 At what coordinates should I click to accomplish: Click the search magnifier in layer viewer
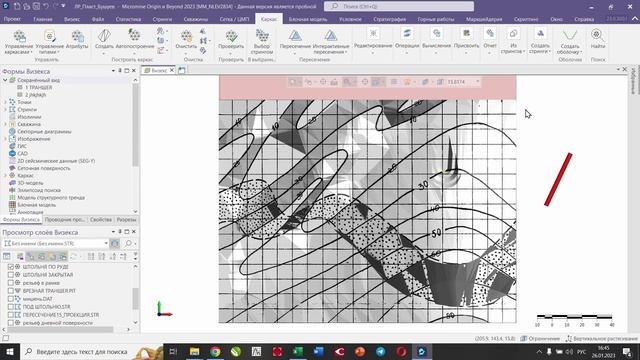(x=128, y=243)
